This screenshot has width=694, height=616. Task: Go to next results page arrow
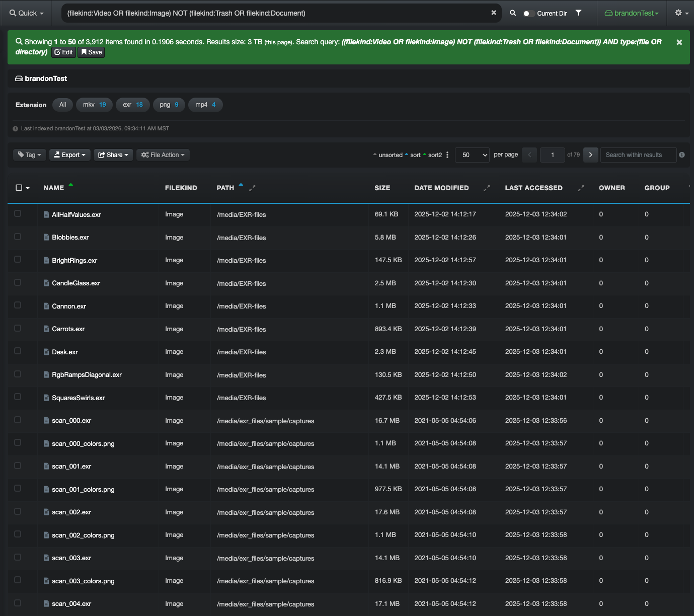591,155
